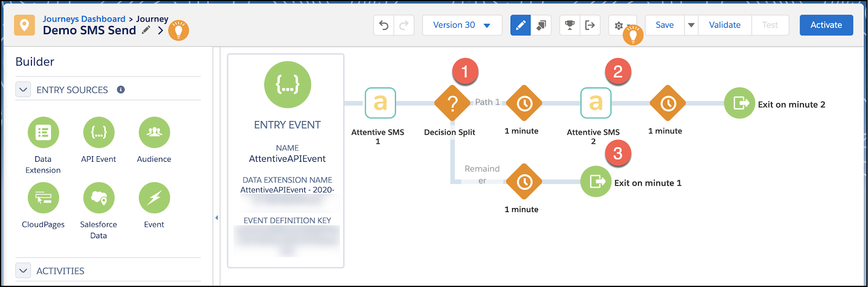Edit the Demo SMS Send journey name
Viewport: 868px width, 287px height.
pos(146,30)
